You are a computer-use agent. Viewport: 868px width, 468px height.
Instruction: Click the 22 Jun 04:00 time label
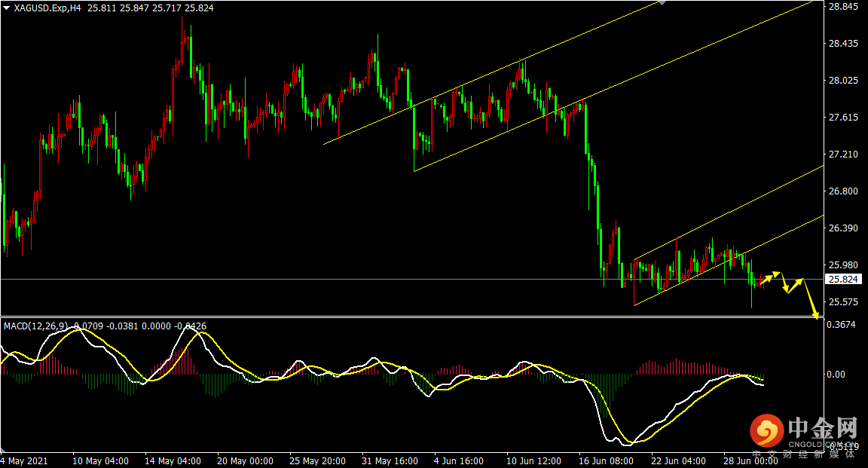click(678, 460)
